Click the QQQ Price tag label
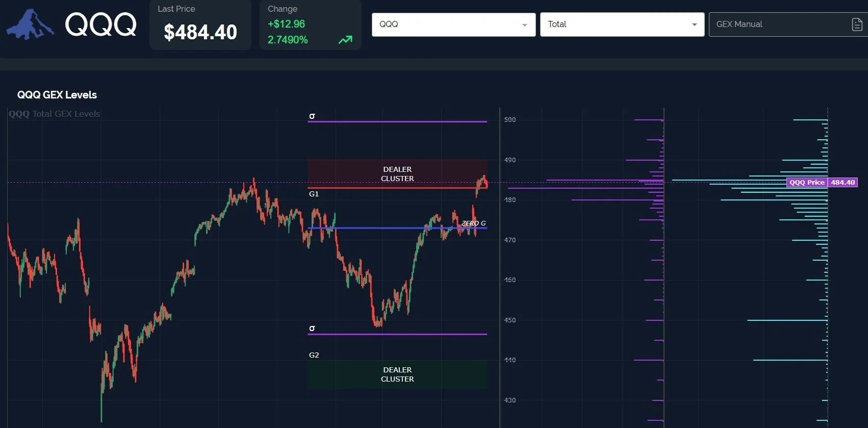 (807, 183)
